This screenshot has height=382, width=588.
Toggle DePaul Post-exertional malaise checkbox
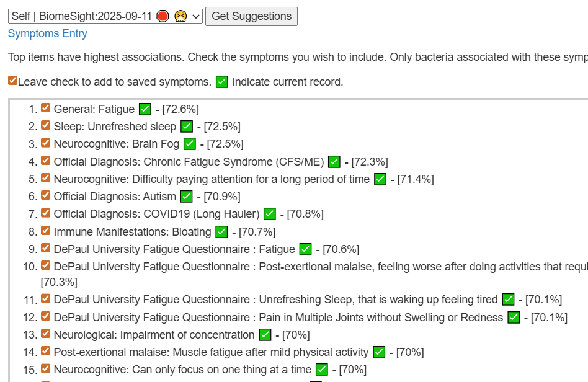[46, 266]
